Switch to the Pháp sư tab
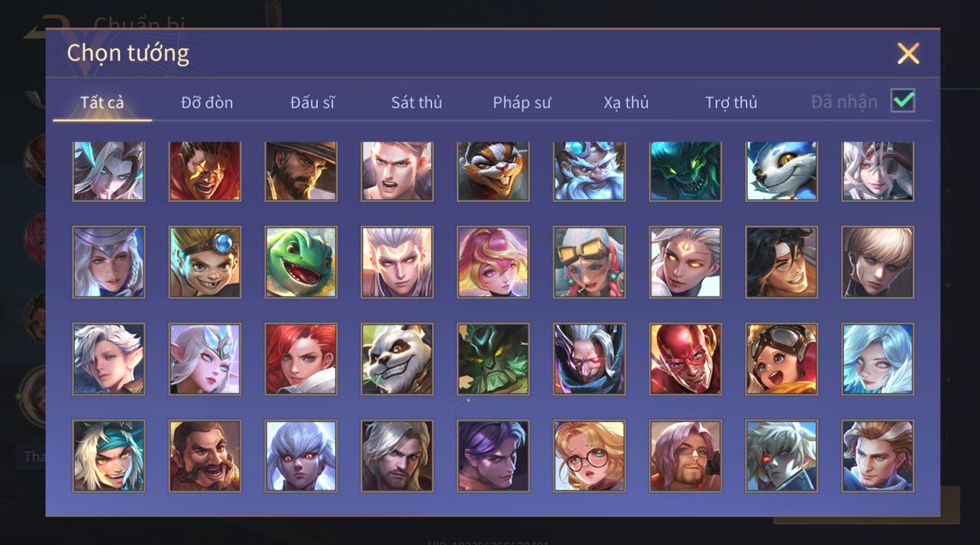Screen dimensions: 980x545 pyautogui.click(x=522, y=103)
